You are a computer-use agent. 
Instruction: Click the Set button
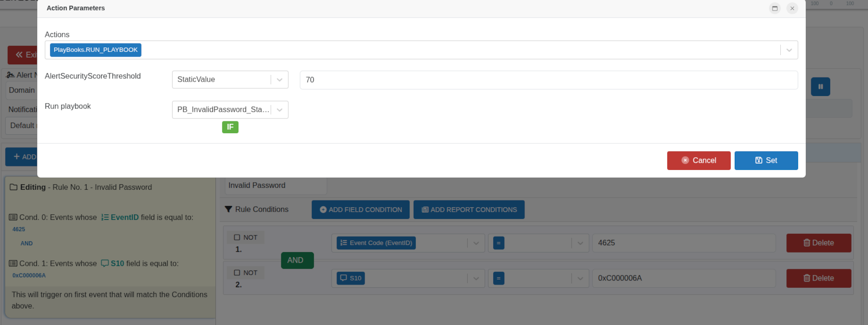point(766,160)
